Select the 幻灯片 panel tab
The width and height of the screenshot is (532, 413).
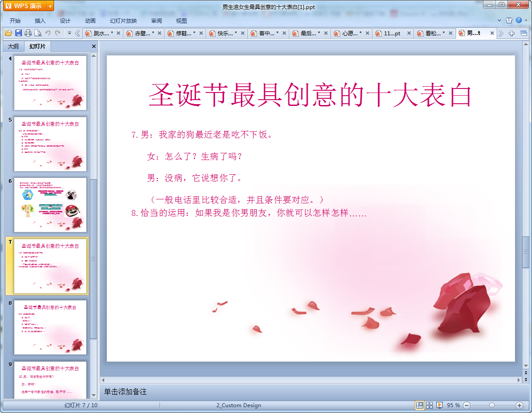(x=37, y=46)
